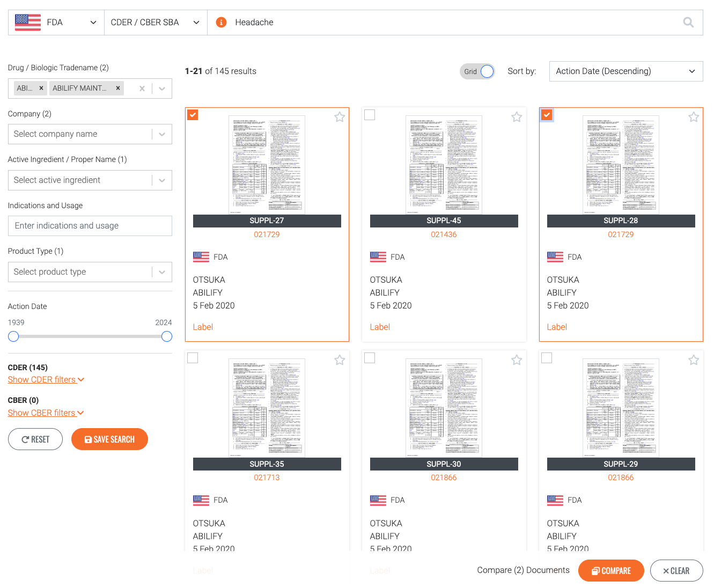The height and width of the screenshot is (588, 714).
Task: Click the Action Date slider track
Action: click(90, 336)
